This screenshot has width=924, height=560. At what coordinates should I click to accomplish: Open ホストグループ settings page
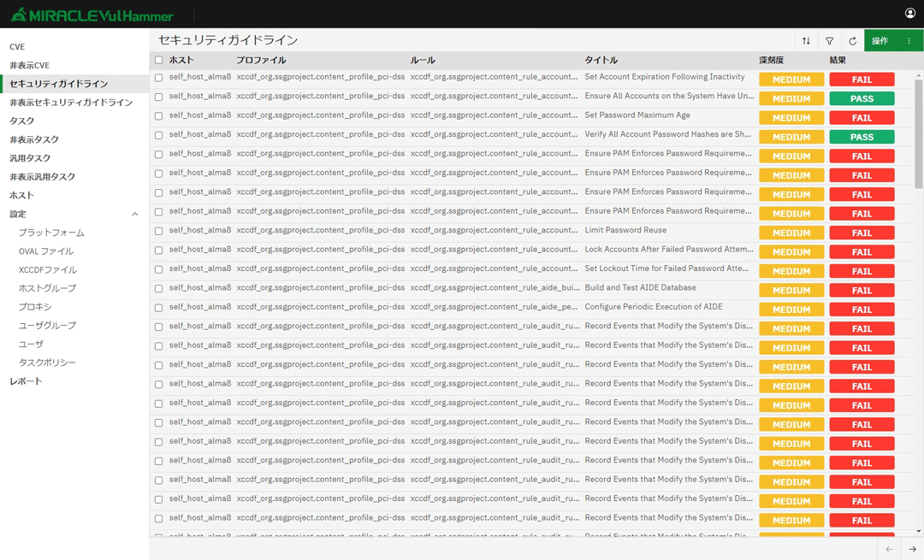47,288
